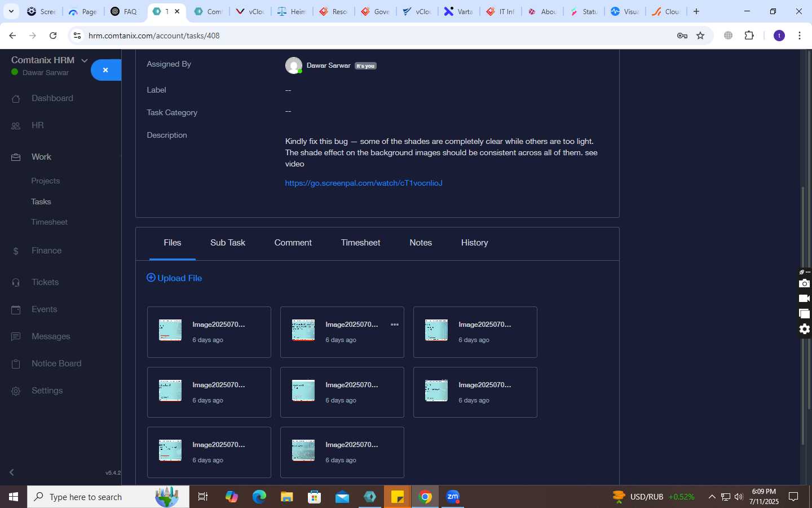812x508 pixels.
Task: Open the password manager key icon
Action: point(682,36)
